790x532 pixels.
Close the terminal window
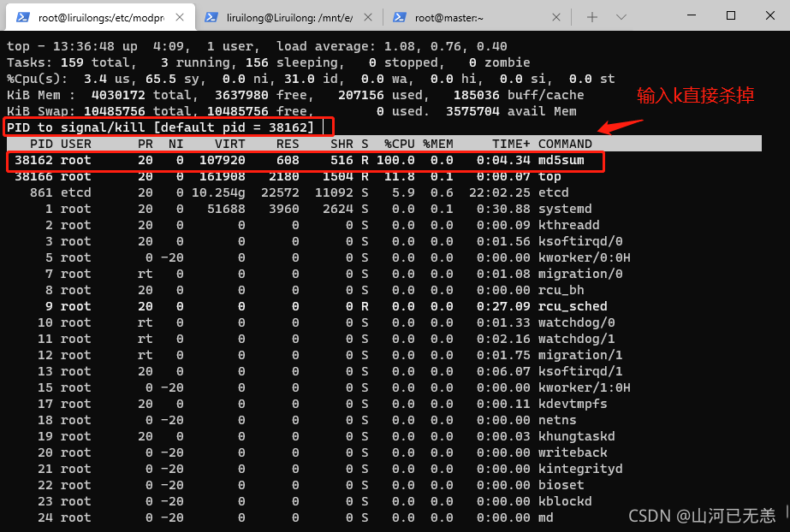tap(769, 15)
